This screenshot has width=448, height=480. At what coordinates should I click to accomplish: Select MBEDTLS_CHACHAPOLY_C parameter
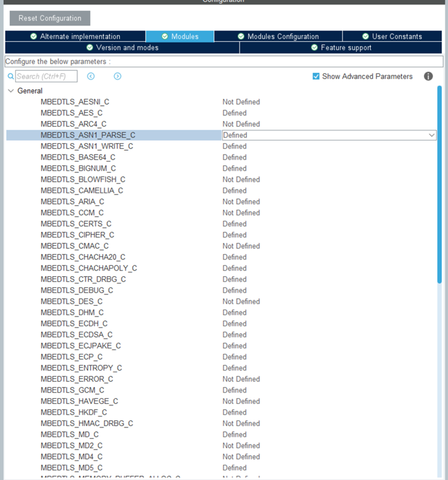click(89, 268)
